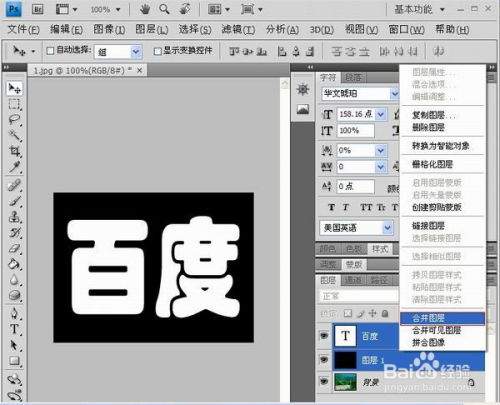The width and height of the screenshot is (500, 405).
Task: Pick the Hand tool in application bar
Action: pyautogui.click(x=145, y=9)
